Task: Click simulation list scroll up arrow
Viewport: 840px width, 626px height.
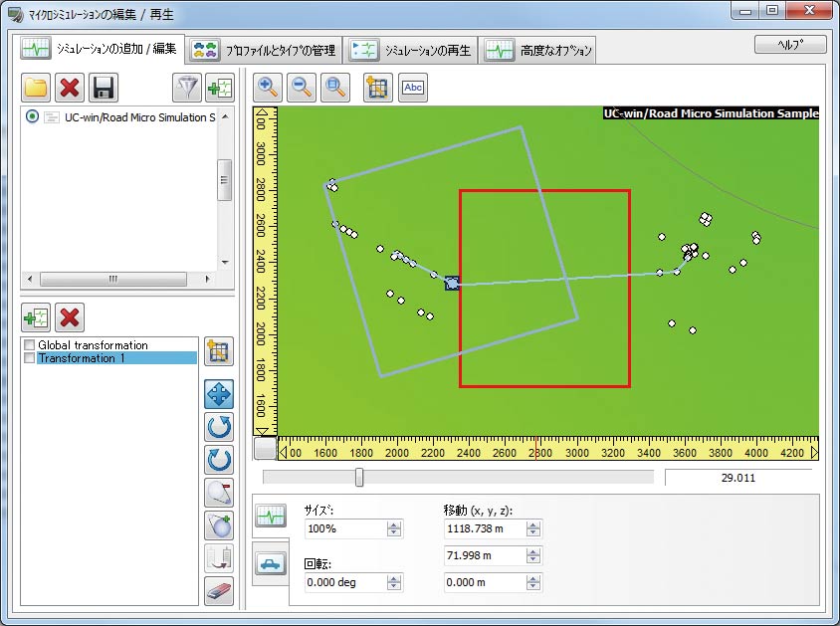Action: pyautogui.click(x=226, y=116)
